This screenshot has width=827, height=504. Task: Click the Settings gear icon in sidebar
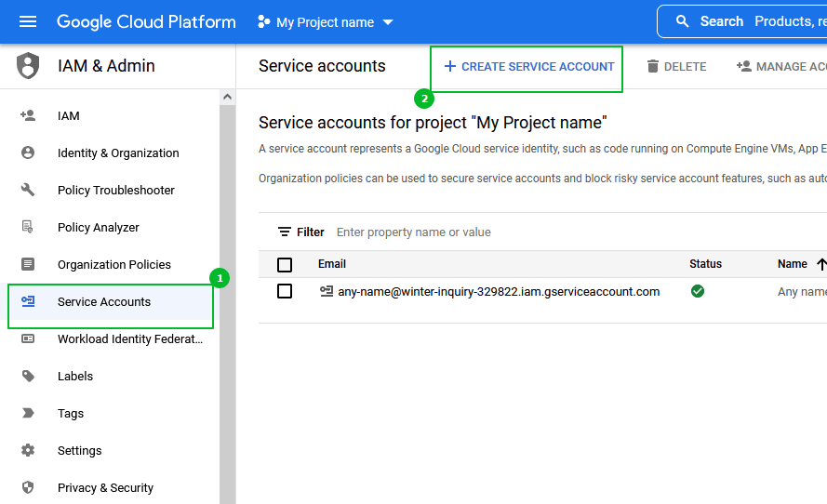pyautogui.click(x=28, y=450)
